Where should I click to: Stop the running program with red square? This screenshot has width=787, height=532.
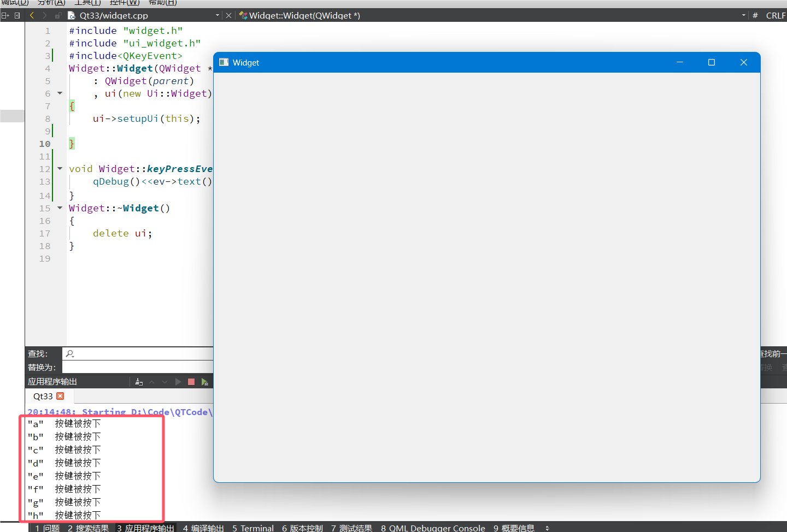click(x=191, y=382)
